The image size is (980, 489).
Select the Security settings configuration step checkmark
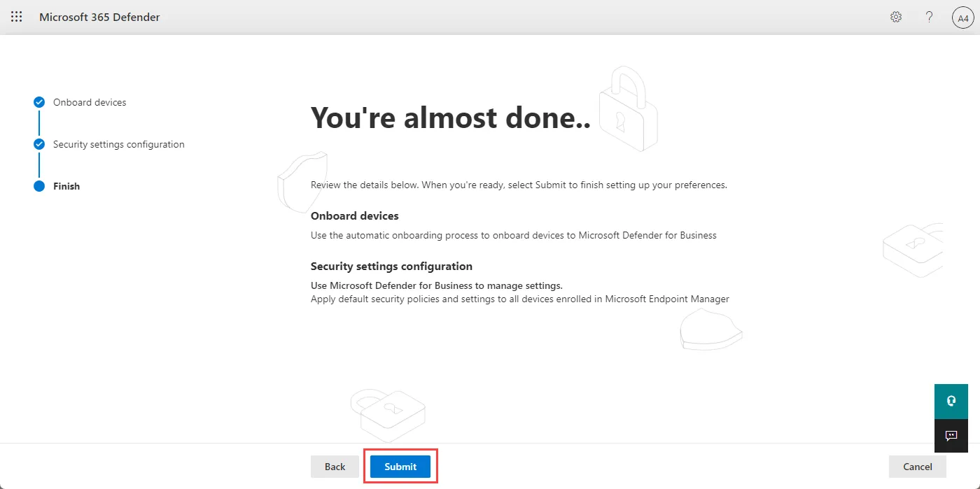pyautogui.click(x=39, y=144)
